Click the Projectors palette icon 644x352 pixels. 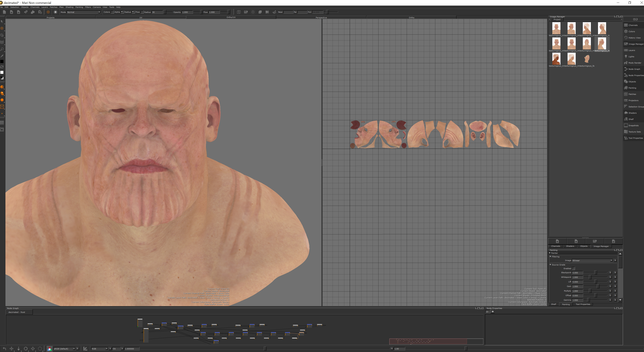click(x=626, y=100)
